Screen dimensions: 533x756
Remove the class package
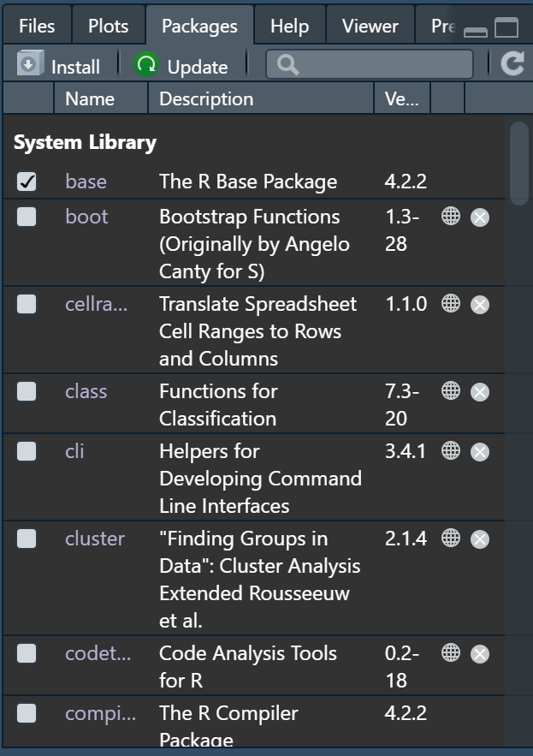479,392
